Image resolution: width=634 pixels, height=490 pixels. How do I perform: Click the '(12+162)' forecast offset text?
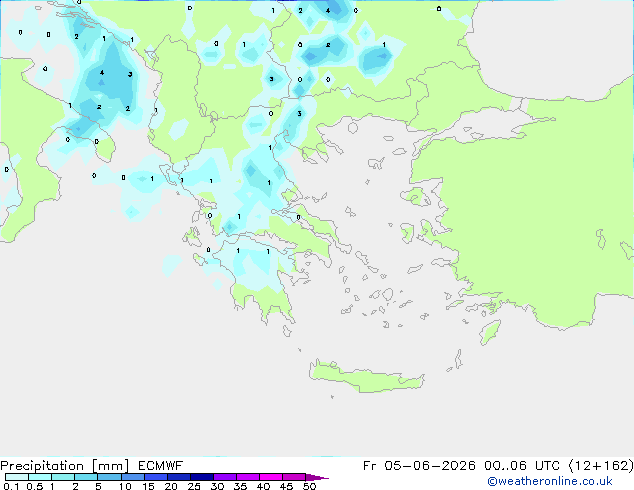[x=601, y=466]
